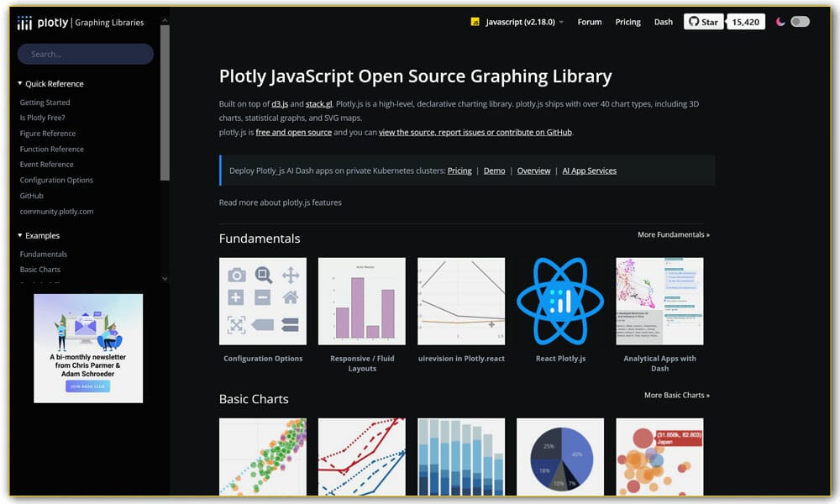This screenshot has width=840, height=504.
Task: Open the pie chart example under Basic Charts
Action: tap(560, 459)
